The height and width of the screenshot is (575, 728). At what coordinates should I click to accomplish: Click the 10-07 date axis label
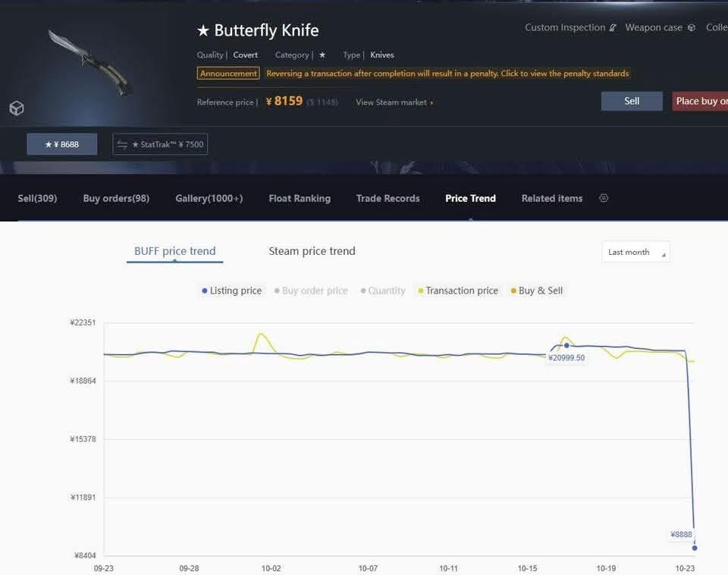point(368,568)
